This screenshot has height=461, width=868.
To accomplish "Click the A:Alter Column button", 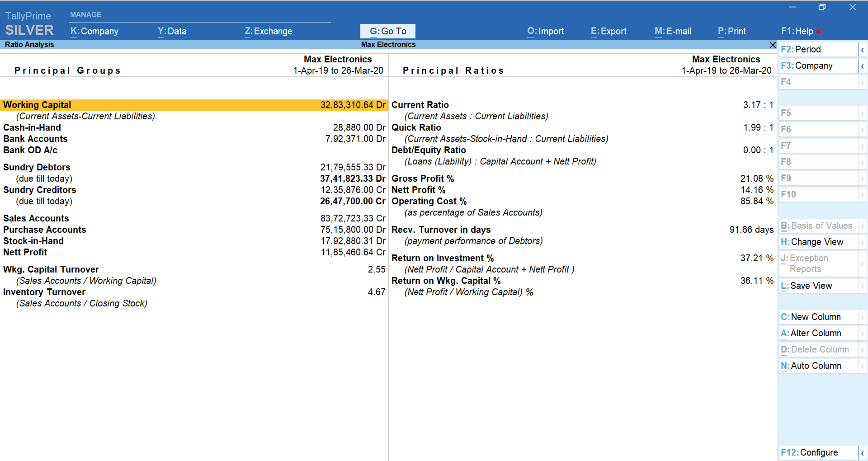I will click(x=819, y=334).
